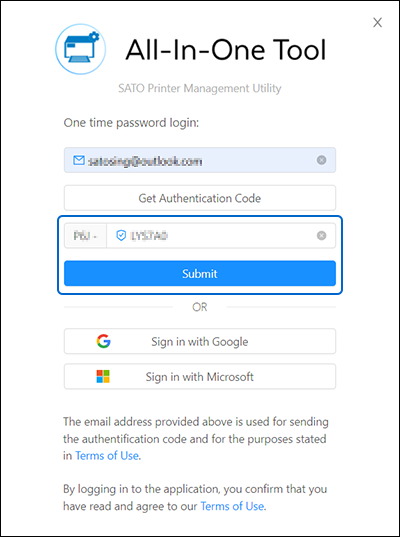Screen dimensions: 400x537
Task: Click SATO Printer Management Utility subtitle
Action: pos(200,88)
